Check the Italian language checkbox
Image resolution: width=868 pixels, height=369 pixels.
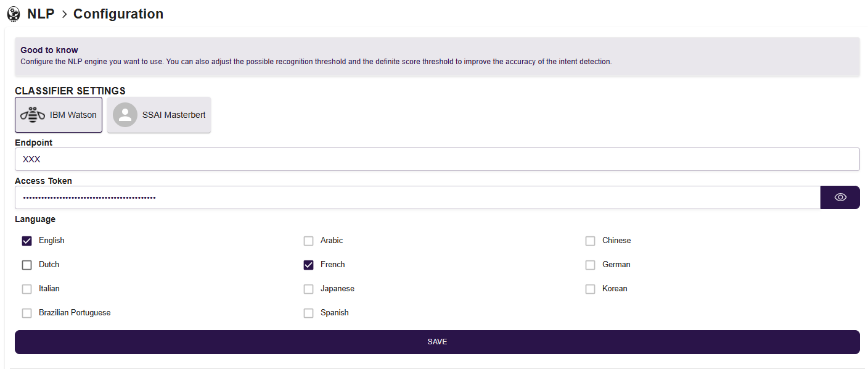click(x=27, y=289)
